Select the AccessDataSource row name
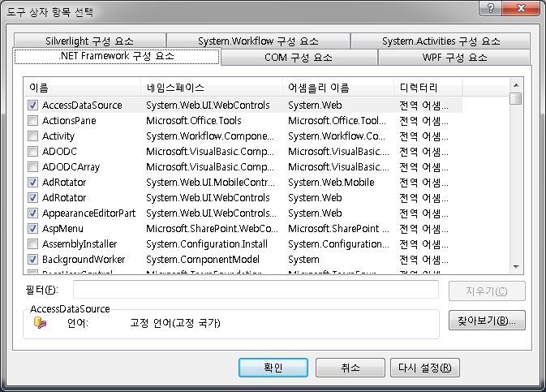The height and width of the screenshot is (392, 546). [x=82, y=106]
